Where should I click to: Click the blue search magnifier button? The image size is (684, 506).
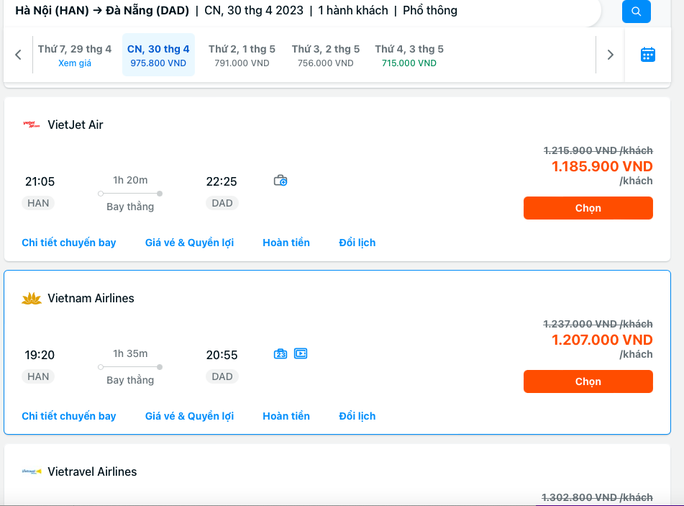[636, 12]
